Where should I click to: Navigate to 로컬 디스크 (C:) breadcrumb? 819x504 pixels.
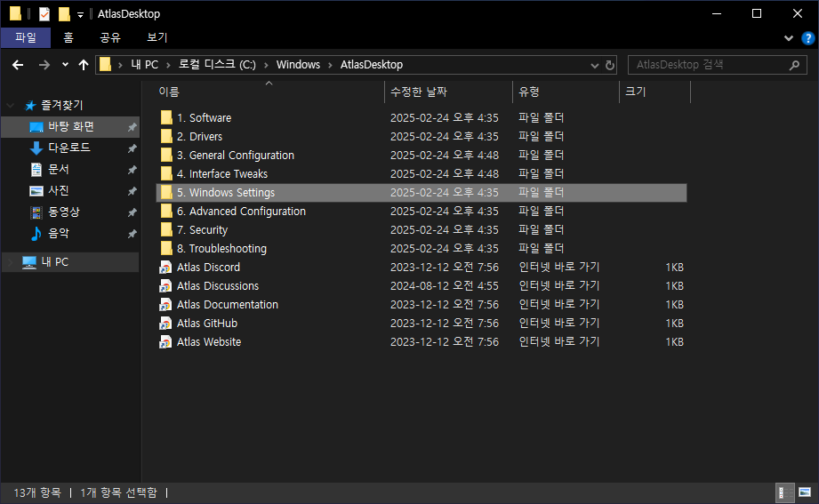[x=217, y=65]
